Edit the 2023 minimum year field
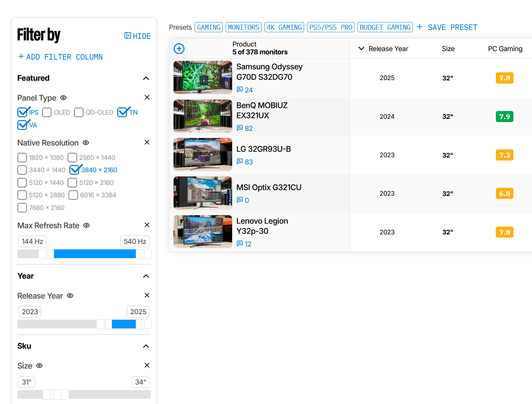Screen dimensions: 532x404 [30, 312]
